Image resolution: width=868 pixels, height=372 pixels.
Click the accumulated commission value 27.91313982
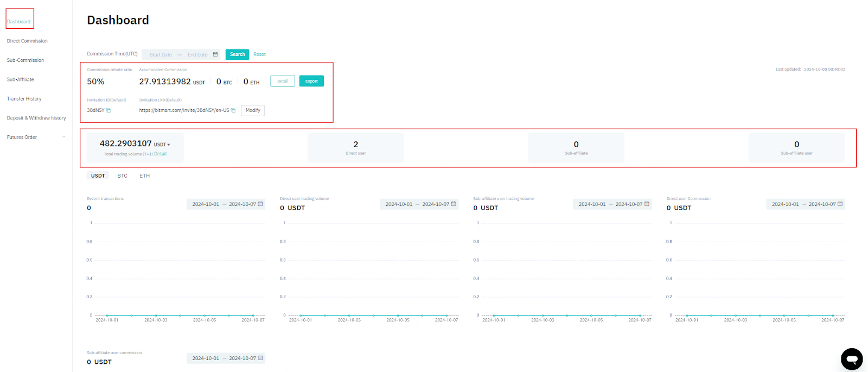coord(165,81)
